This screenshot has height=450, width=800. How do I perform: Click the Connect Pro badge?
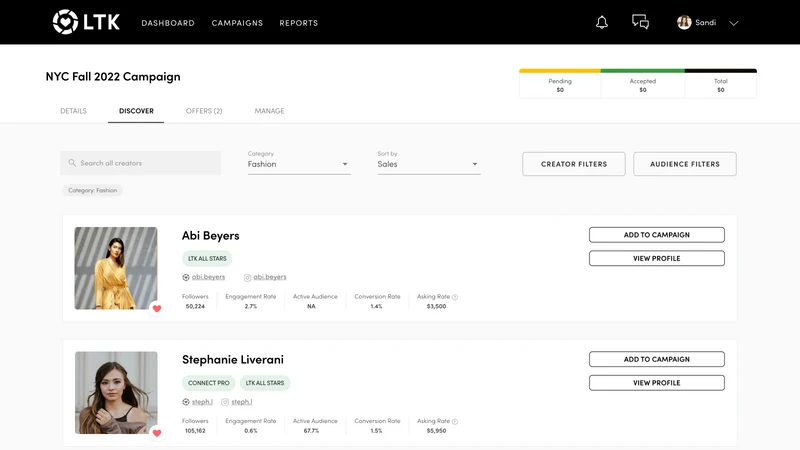coord(209,383)
